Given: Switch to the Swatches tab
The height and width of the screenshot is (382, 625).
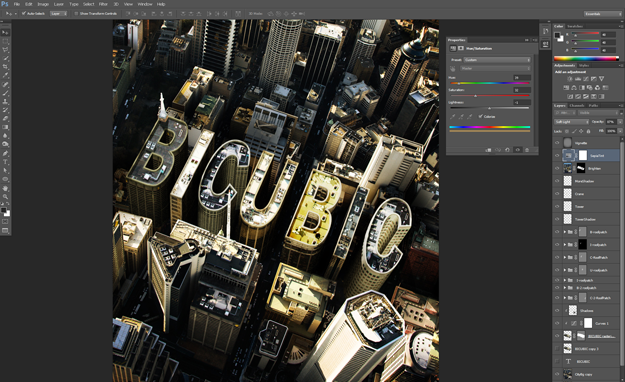Looking at the screenshot, I should click(x=575, y=26).
